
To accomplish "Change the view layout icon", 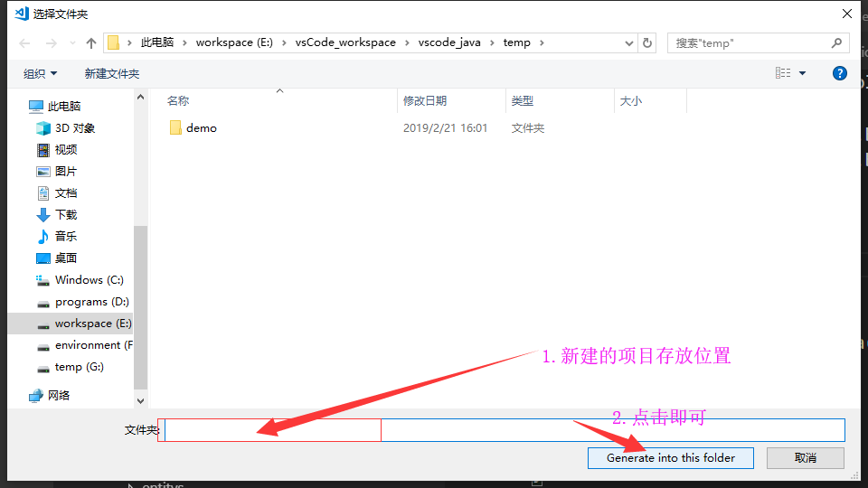I will coord(783,73).
